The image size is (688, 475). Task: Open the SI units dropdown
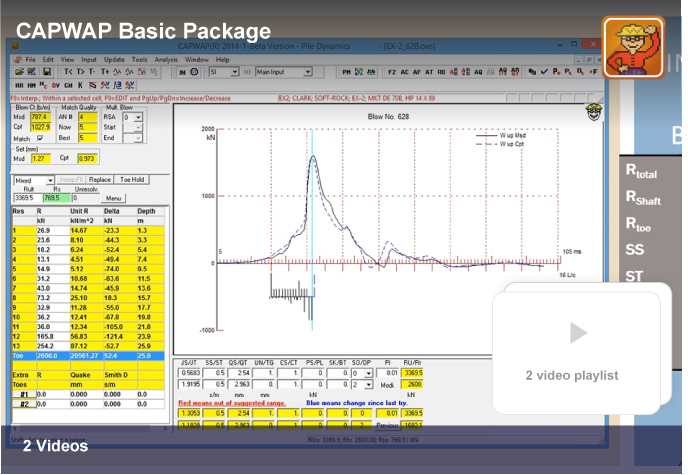pyautogui.click(x=235, y=72)
